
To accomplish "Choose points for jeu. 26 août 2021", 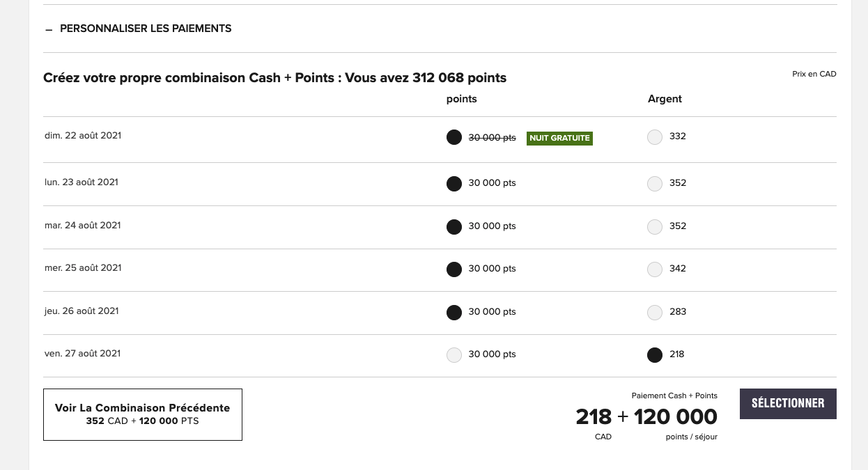I will tap(454, 313).
